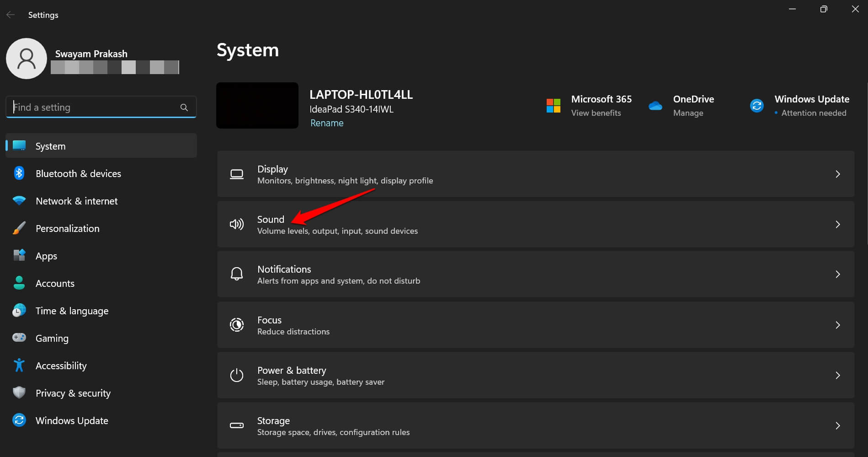The height and width of the screenshot is (457, 868).
Task: Click the Accounts person icon
Action: 19,283
